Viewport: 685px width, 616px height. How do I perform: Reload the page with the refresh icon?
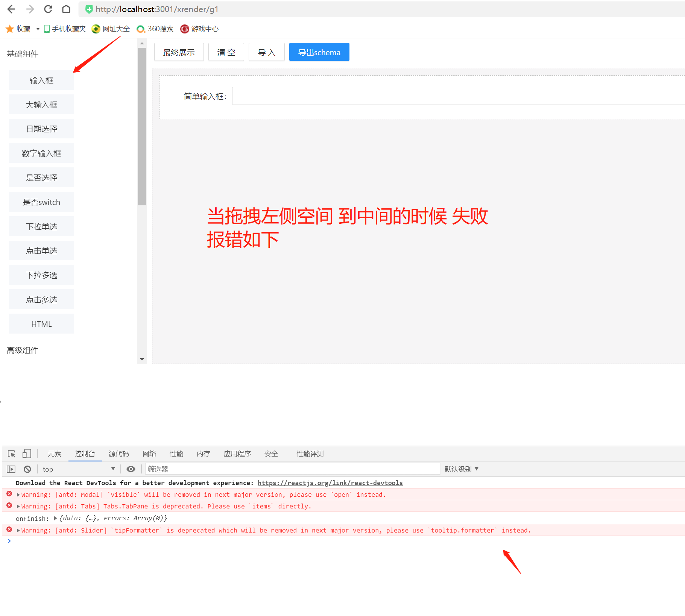(48, 9)
